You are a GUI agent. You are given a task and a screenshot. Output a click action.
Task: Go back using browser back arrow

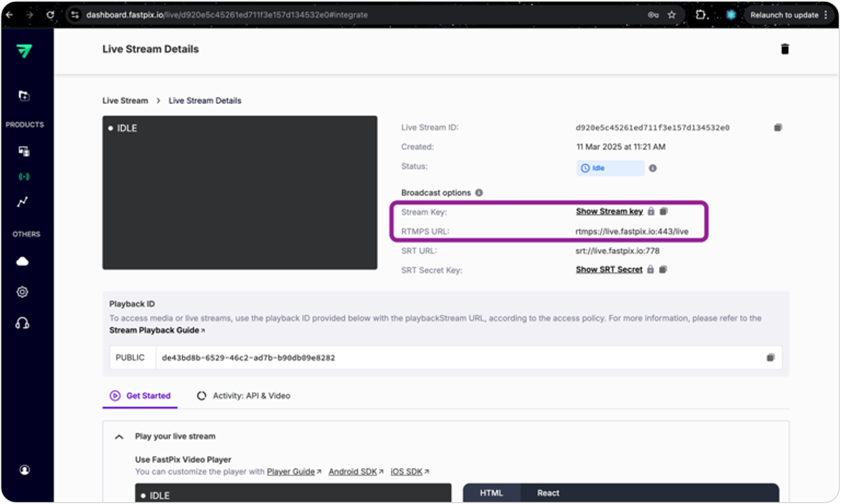(x=10, y=15)
